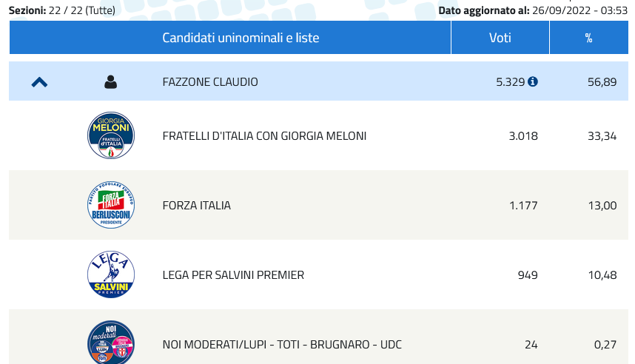Click the 3.018 votes value

click(x=523, y=135)
